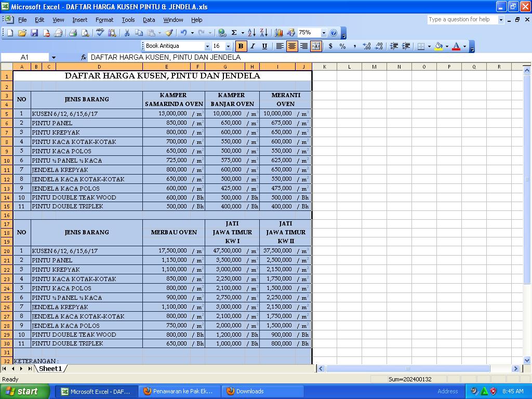Image resolution: width=532 pixels, height=399 pixels.
Task: Open Excel Help question mark icon
Action: click(334, 33)
